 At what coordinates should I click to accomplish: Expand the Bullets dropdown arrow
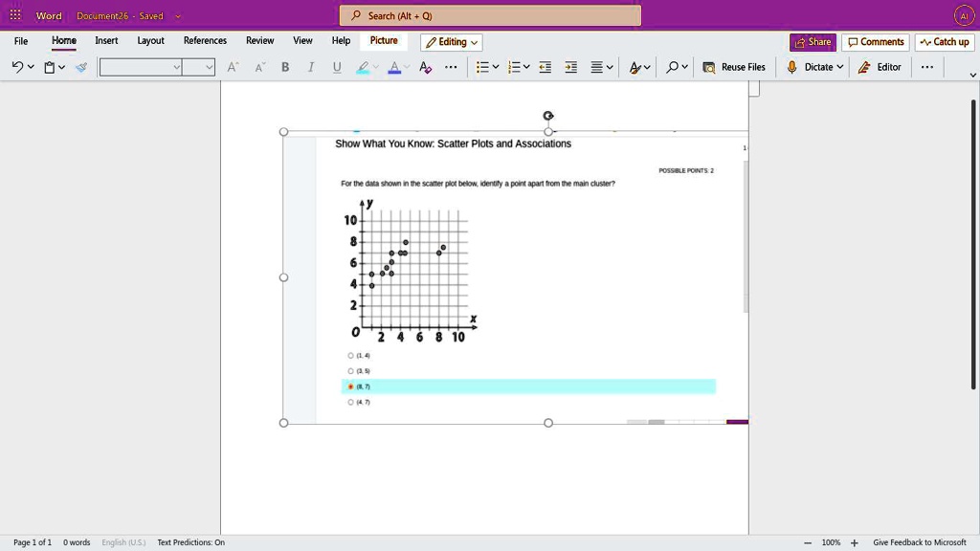tap(496, 67)
